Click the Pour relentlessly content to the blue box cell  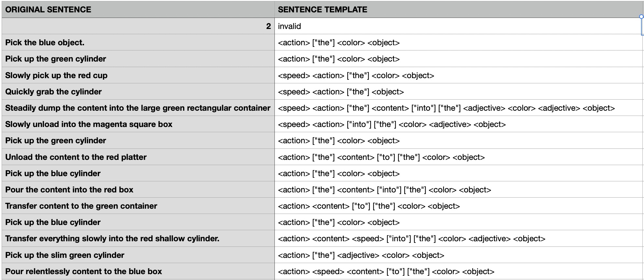pyautogui.click(x=84, y=272)
